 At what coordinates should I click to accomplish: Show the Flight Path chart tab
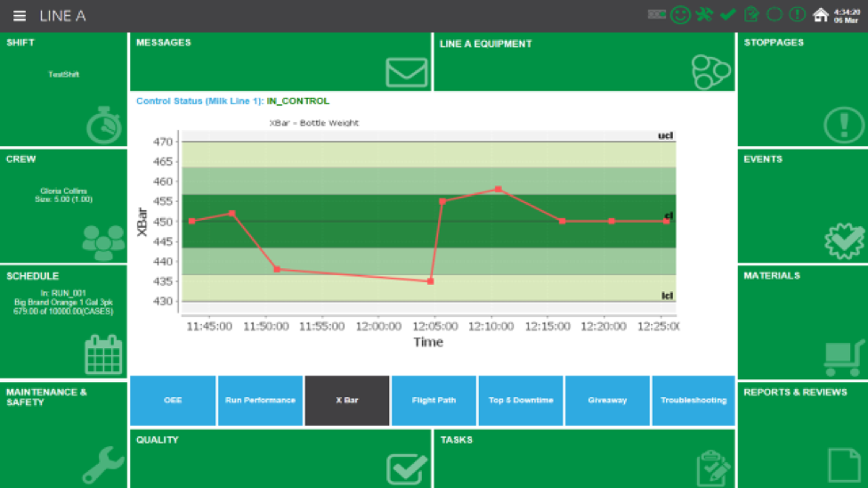[x=434, y=401]
